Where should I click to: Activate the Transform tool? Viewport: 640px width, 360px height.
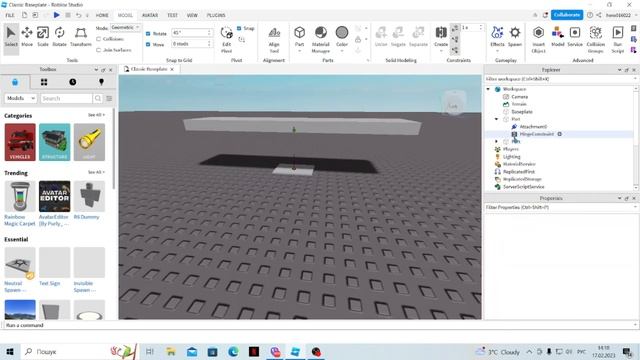(80, 37)
